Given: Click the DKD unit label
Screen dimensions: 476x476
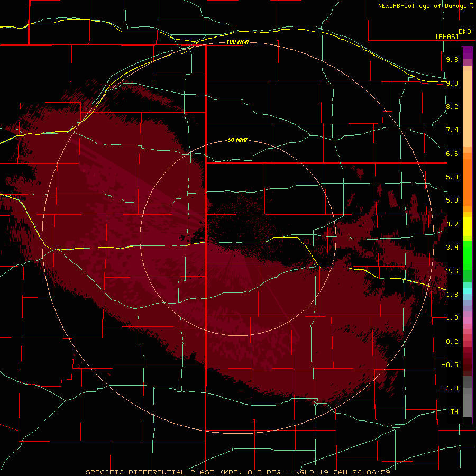Looking at the screenshot, I should point(465,31).
